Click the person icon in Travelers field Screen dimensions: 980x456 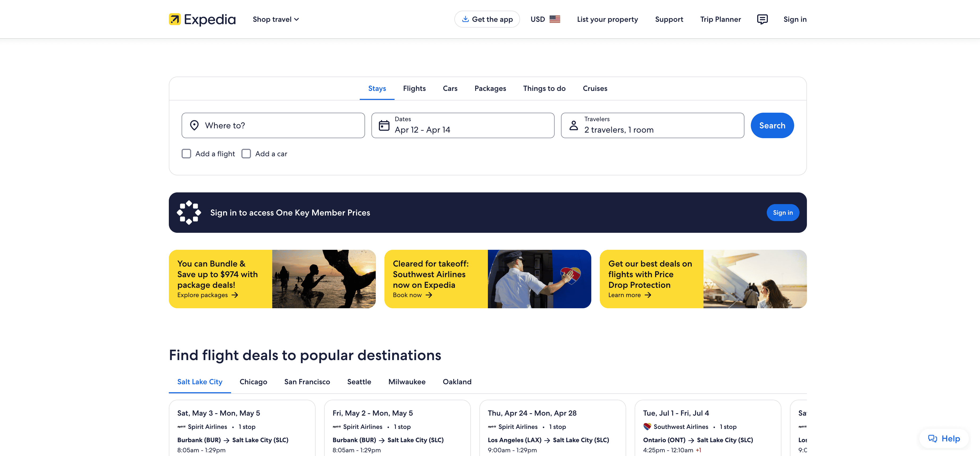pyautogui.click(x=574, y=125)
